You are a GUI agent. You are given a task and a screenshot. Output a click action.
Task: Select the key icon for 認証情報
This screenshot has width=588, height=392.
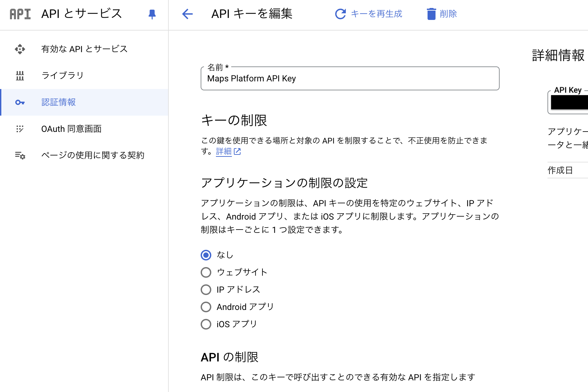[x=20, y=102]
